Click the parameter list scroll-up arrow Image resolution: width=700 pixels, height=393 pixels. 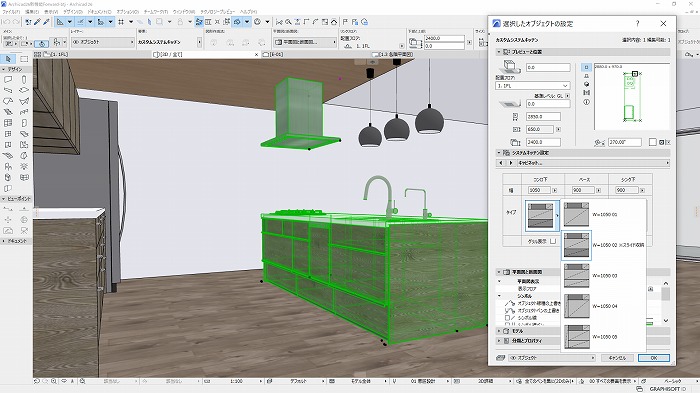point(666,284)
